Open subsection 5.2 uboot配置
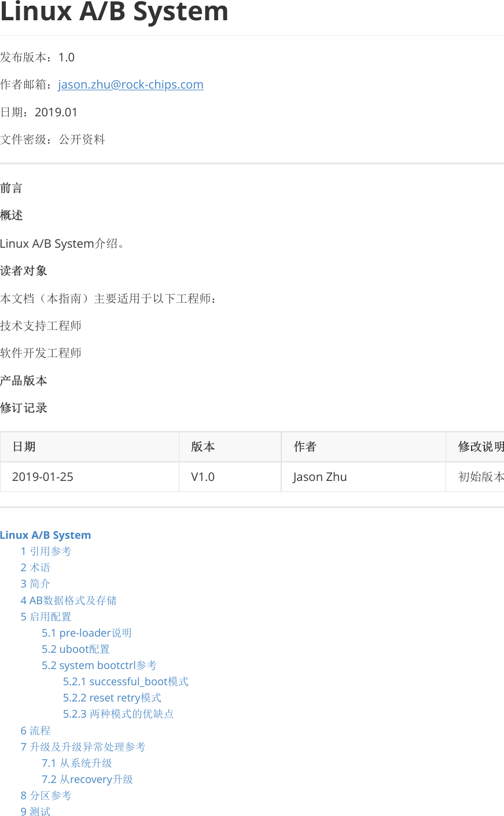Viewport: 504px width, 816px height. pos(76,649)
